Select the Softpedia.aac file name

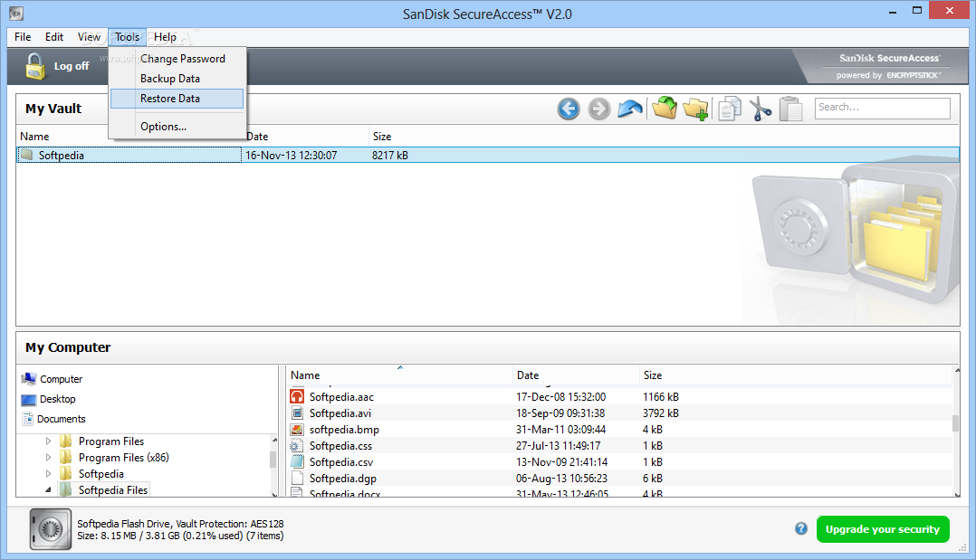click(x=341, y=397)
